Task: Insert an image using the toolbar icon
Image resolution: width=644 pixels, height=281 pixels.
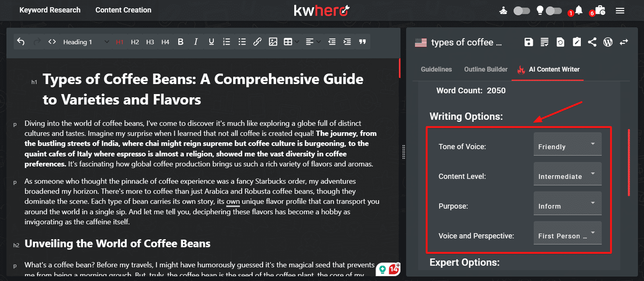Action: point(273,42)
